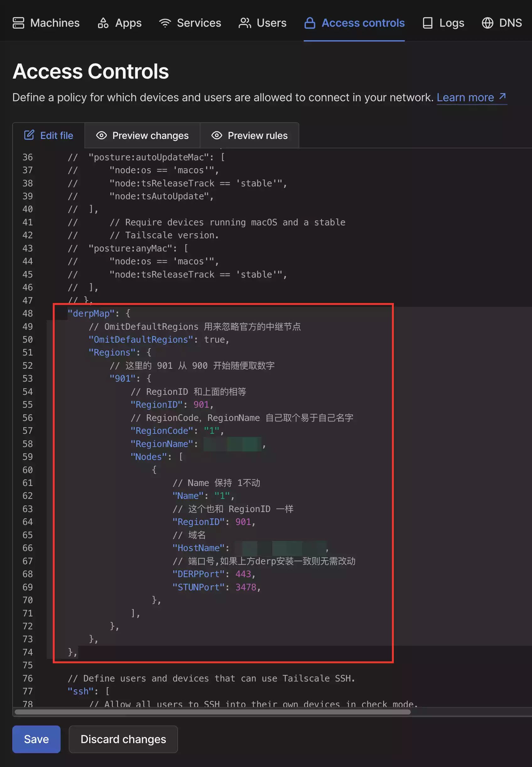This screenshot has height=767, width=532.
Task: Click the Services wifi icon
Action: pos(165,23)
